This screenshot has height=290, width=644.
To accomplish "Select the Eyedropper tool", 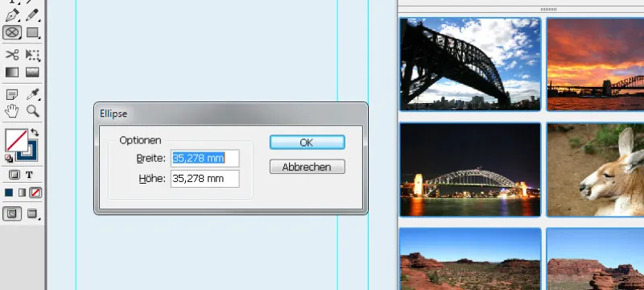I will point(32,94).
